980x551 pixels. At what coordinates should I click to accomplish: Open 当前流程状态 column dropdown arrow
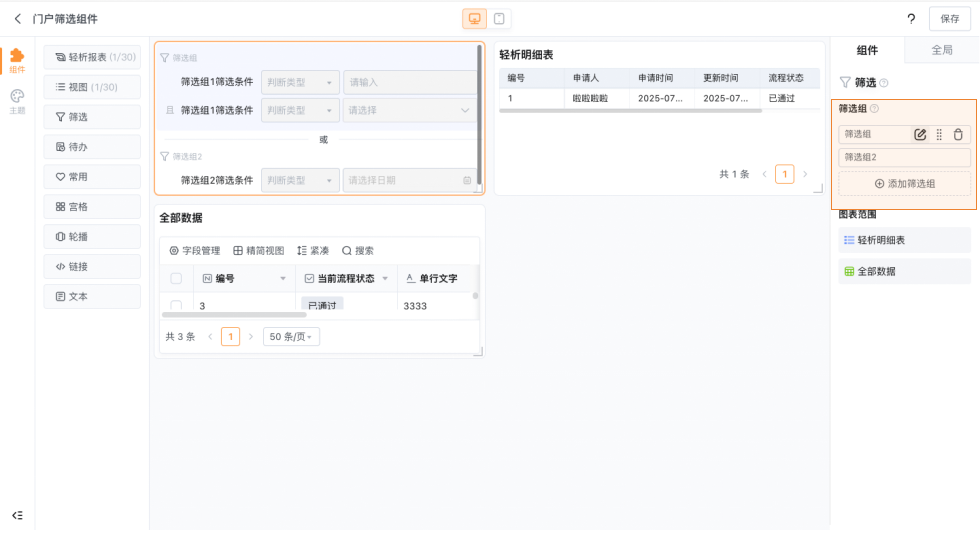385,278
